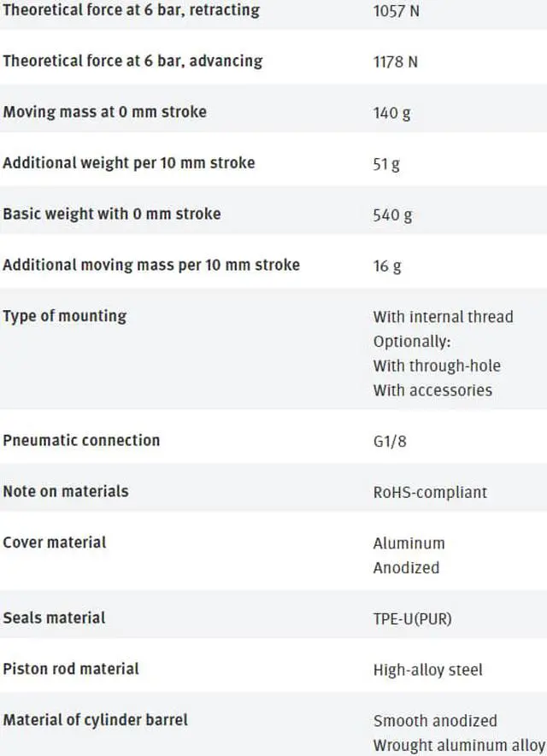
Task: Select 'Basic weight with 0 mm stroke' label
Action: pyautogui.click(x=112, y=214)
